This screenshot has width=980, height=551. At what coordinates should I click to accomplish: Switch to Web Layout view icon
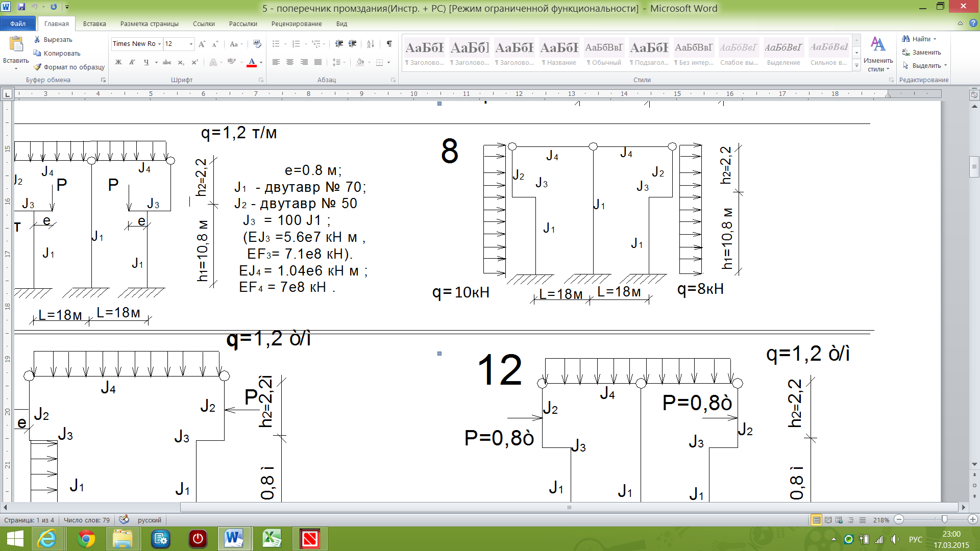839,520
